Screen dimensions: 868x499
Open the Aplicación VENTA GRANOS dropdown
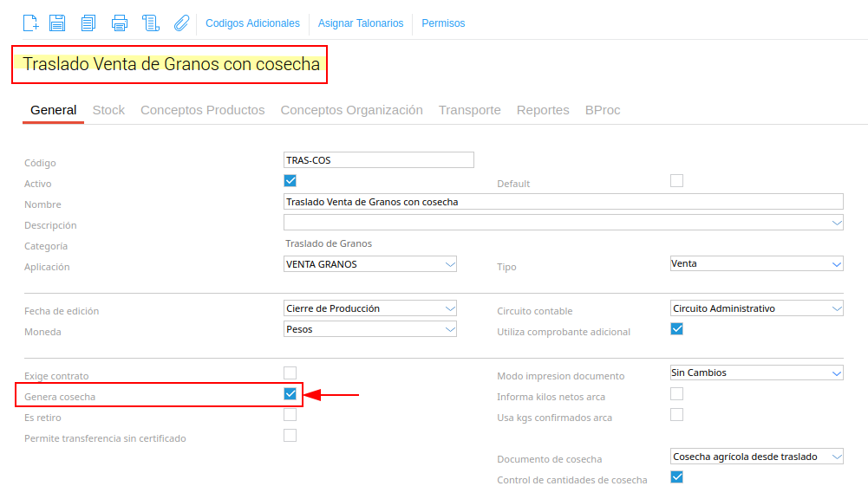[369, 264]
